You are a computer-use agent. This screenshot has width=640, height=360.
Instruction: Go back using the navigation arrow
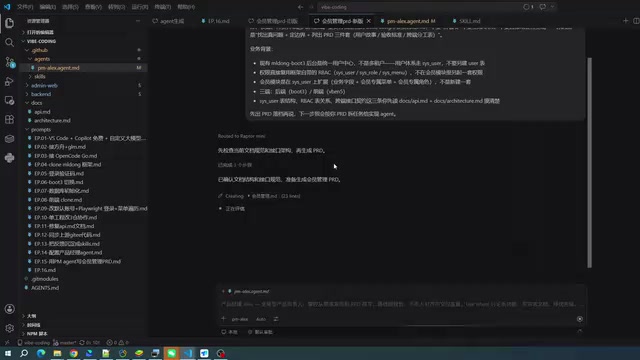pos(300,7)
